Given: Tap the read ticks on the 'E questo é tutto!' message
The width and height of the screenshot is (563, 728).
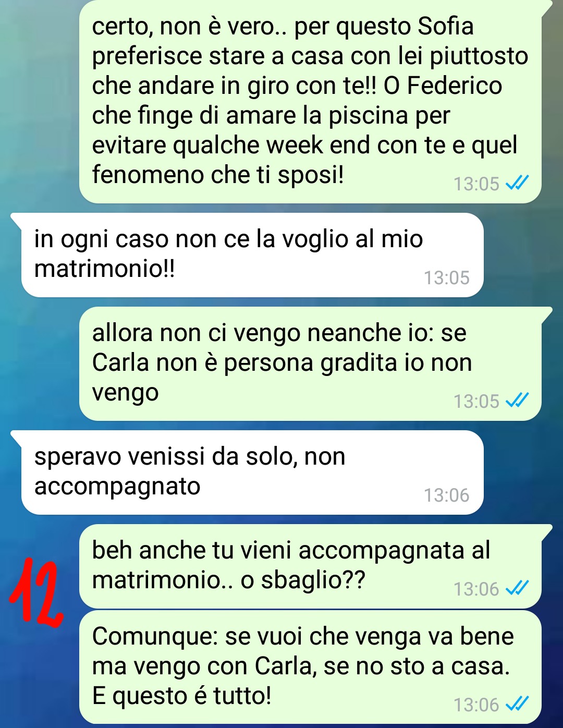Looking at the screenshot, I should coord(517,704).
